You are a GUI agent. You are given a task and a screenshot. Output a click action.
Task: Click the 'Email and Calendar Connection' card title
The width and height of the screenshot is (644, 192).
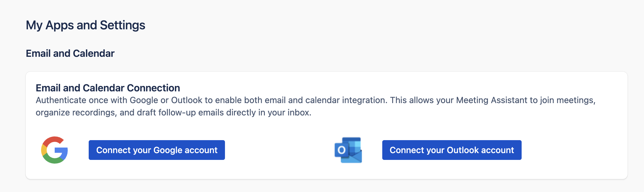(108, 88)
